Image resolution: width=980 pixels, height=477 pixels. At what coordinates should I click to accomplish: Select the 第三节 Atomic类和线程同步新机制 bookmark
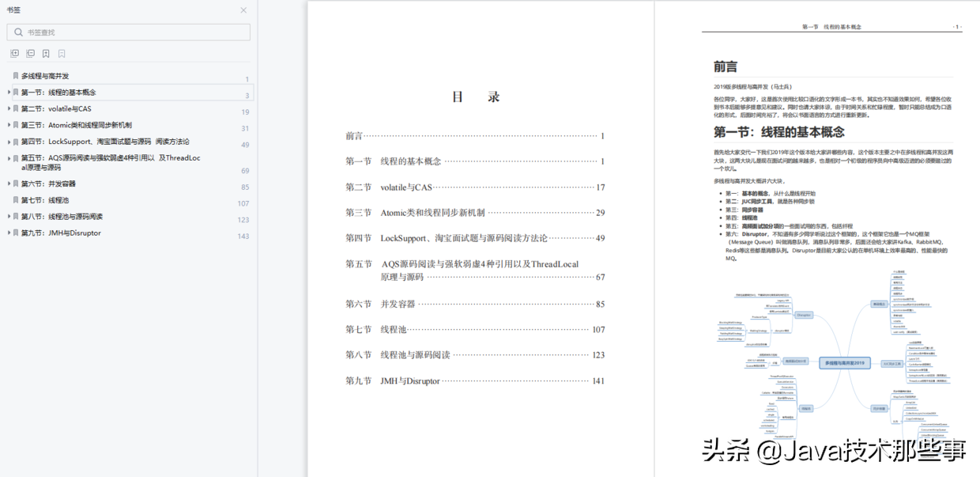point(95,124)
